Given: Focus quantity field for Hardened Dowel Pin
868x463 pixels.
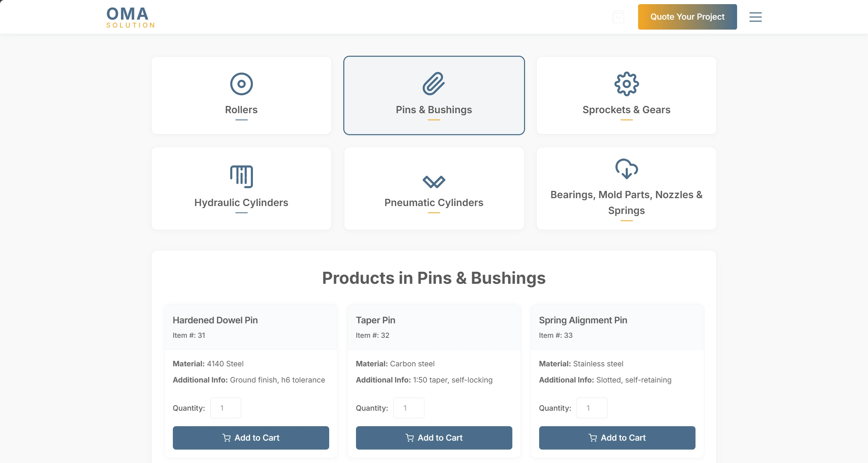Looking at the screenshot, I should tap(225, 408).
